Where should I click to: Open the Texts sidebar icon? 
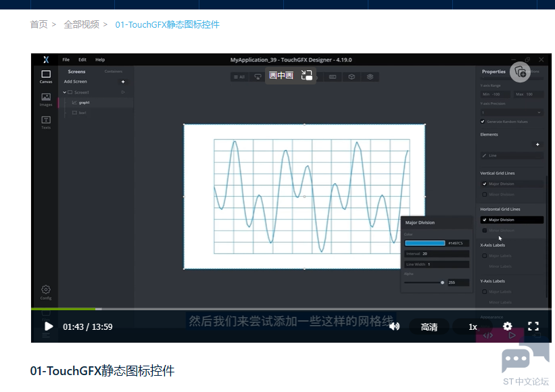tap(46, 122)
